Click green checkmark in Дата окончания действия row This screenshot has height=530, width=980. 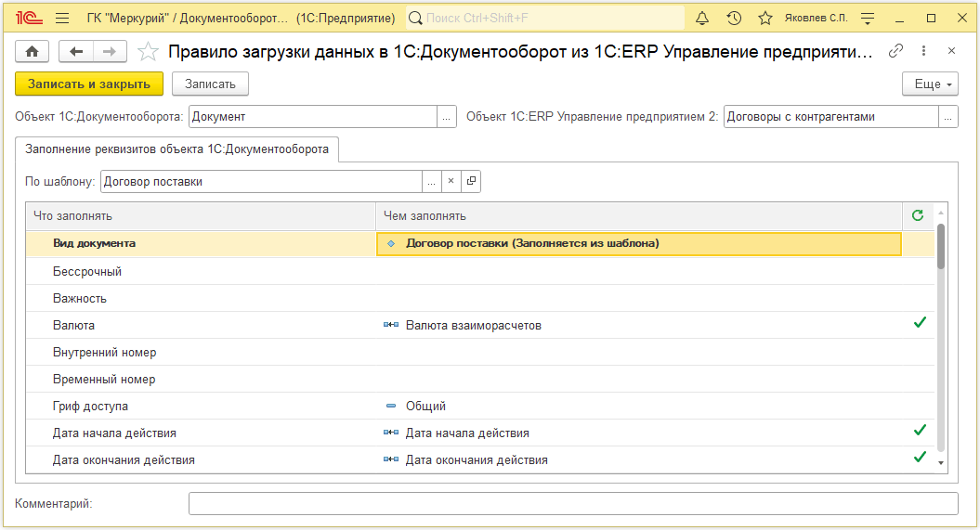tap(920, 457)
